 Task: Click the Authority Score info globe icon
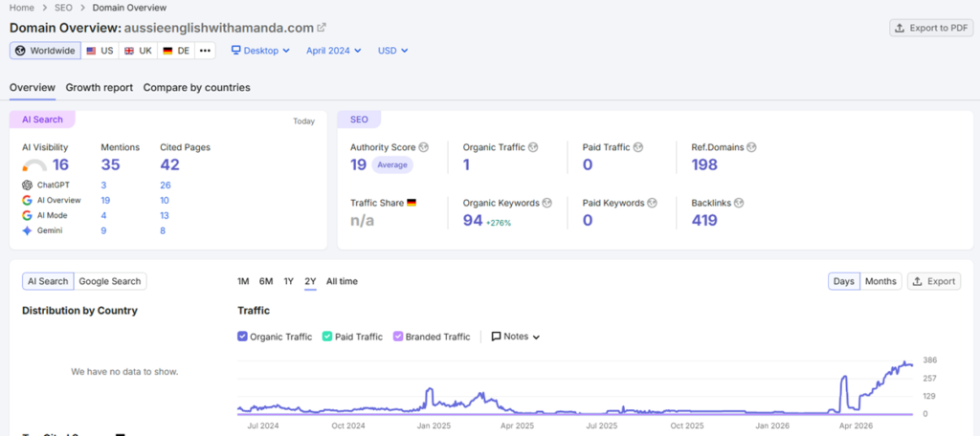pyautogui.click(x=424, y=147)
